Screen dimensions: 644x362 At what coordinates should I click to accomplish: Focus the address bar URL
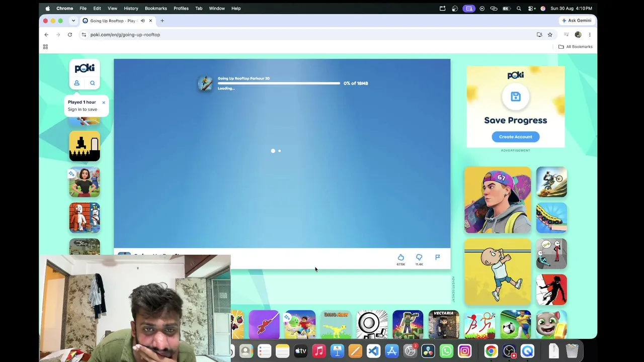pyautogui.click(x=125, y=35)
